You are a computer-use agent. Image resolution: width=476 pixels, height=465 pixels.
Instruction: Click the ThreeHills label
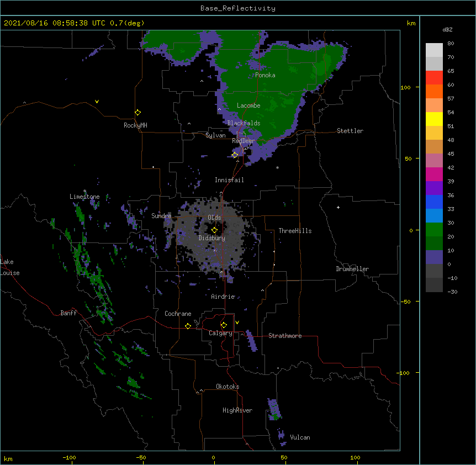tap(295, 231)
